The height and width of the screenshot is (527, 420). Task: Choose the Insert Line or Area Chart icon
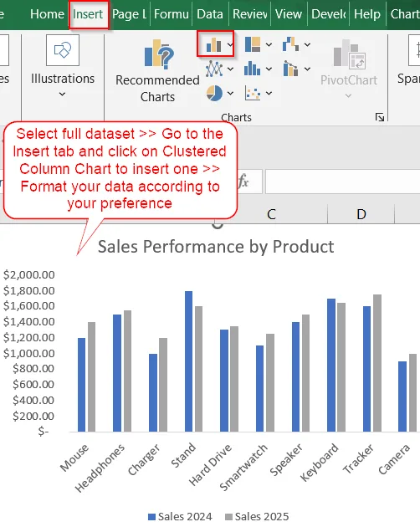click(x=214, y=69)
